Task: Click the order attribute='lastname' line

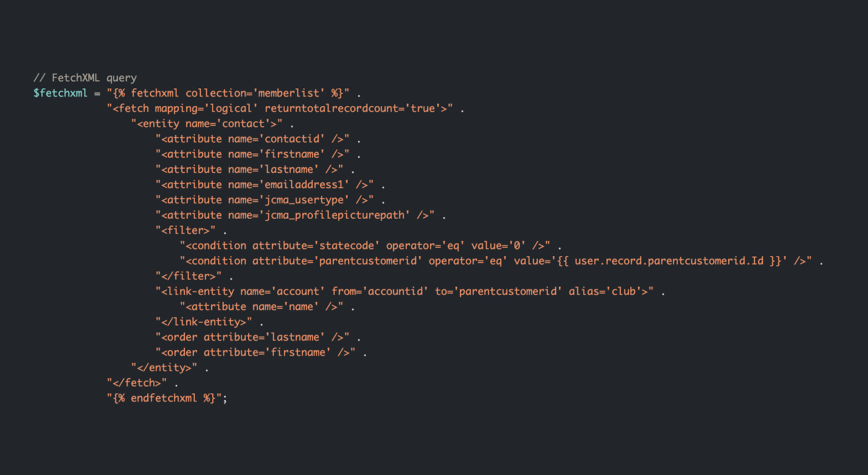Action: (x=252, y=337)
